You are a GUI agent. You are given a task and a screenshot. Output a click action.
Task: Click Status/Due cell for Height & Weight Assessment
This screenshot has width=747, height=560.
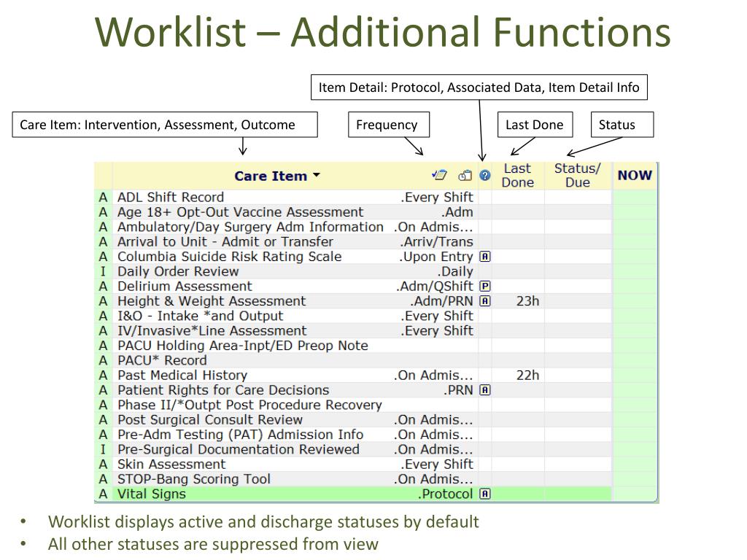[578, 301]
